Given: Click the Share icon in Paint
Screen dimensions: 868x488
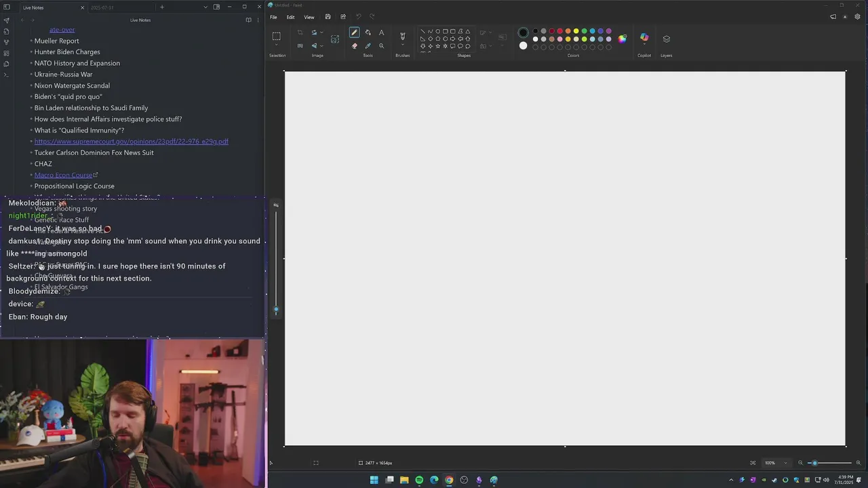Looking at the screenshot, I should coord(343,17).
